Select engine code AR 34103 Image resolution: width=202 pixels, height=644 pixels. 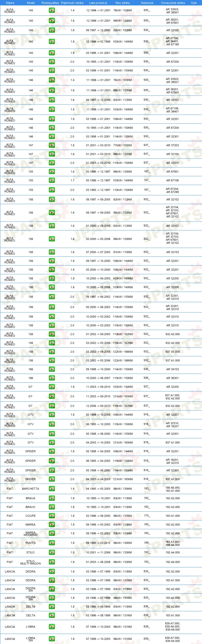click(x=173, y=369)
